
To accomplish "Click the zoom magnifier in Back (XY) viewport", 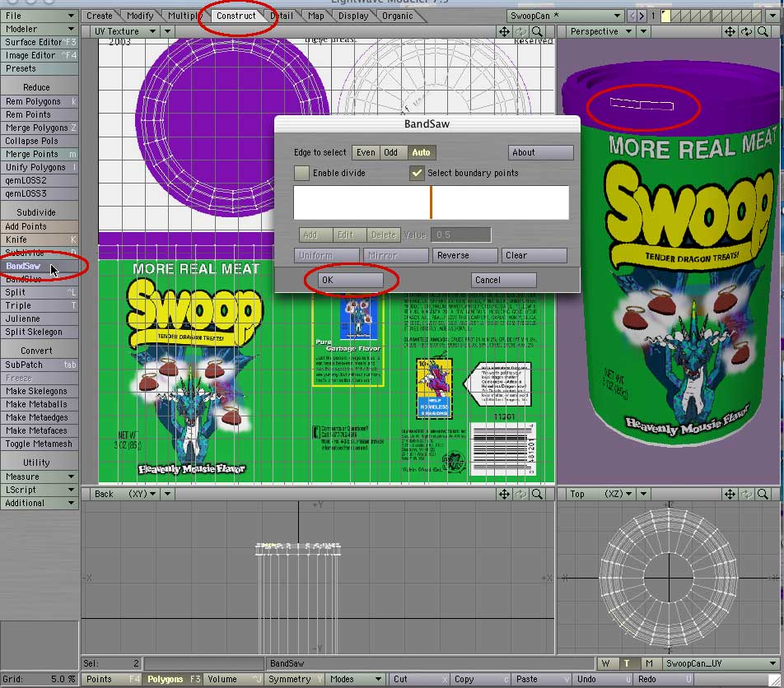I will 537,494.
